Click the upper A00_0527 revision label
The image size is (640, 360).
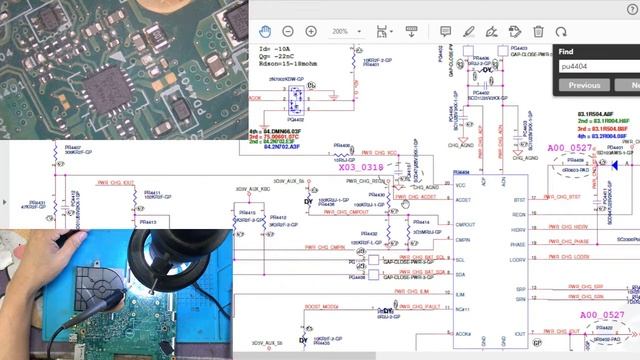click(569, 148)
